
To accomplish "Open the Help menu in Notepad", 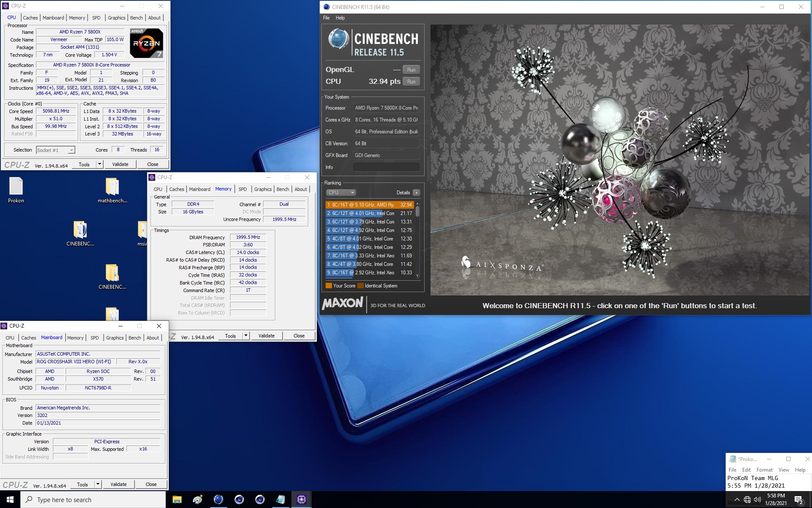I will coord(800,470).
